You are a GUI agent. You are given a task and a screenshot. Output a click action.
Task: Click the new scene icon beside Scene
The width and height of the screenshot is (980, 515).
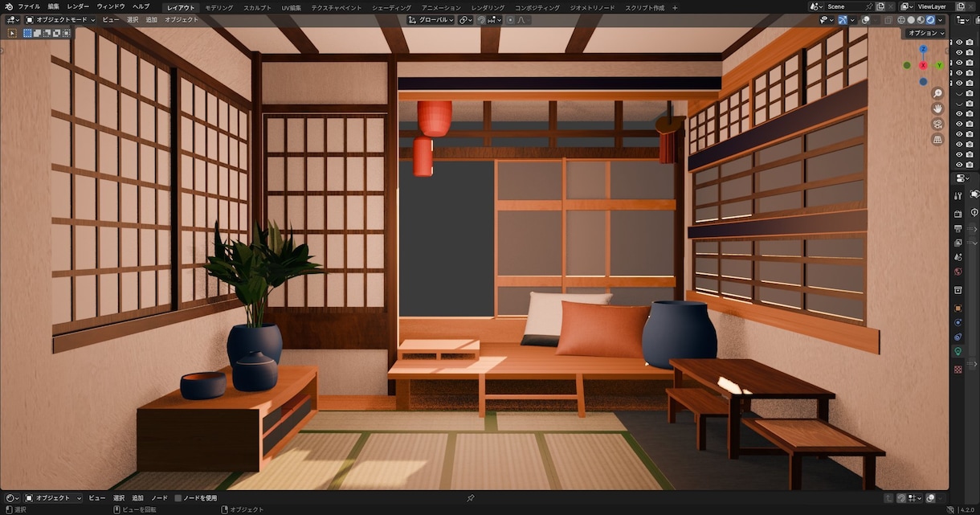pos(880,6)
